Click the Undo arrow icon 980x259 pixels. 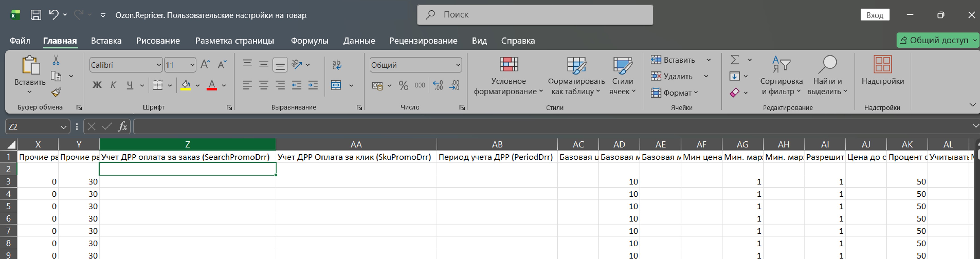click(54, 14)
